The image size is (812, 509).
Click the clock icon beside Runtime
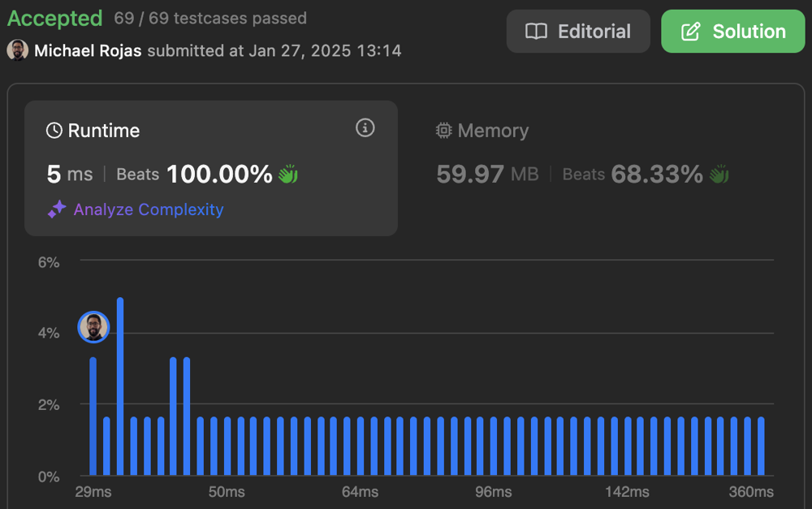(54, 131)
